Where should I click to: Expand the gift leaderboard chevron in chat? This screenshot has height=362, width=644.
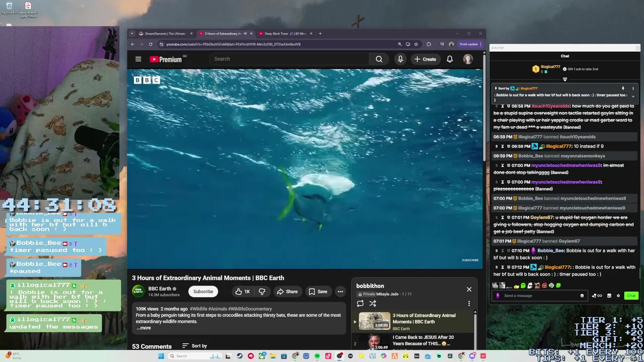pos(565,79)
